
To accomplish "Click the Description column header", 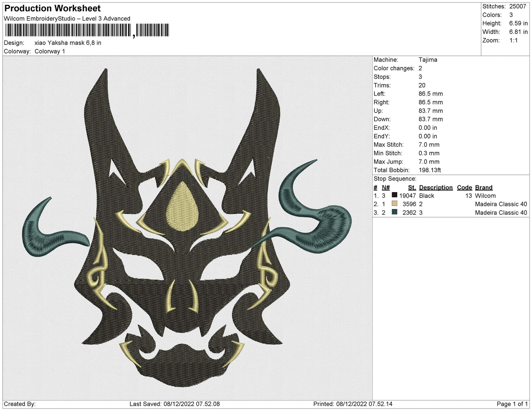I will pyautogui.click(x=436, y=187).
